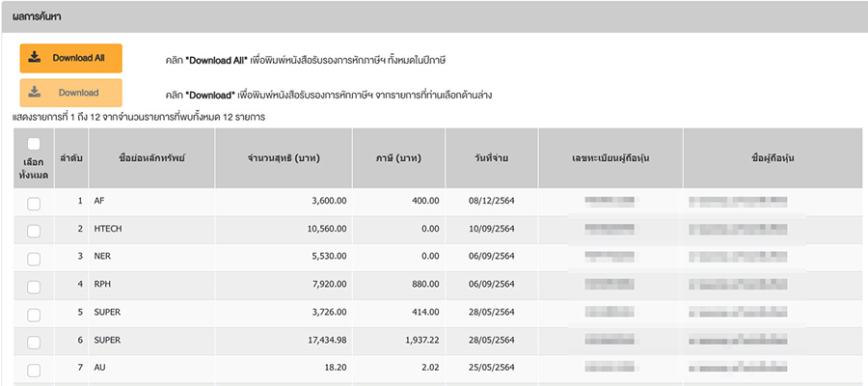Select checkbox for AF row

pos(34,203)
